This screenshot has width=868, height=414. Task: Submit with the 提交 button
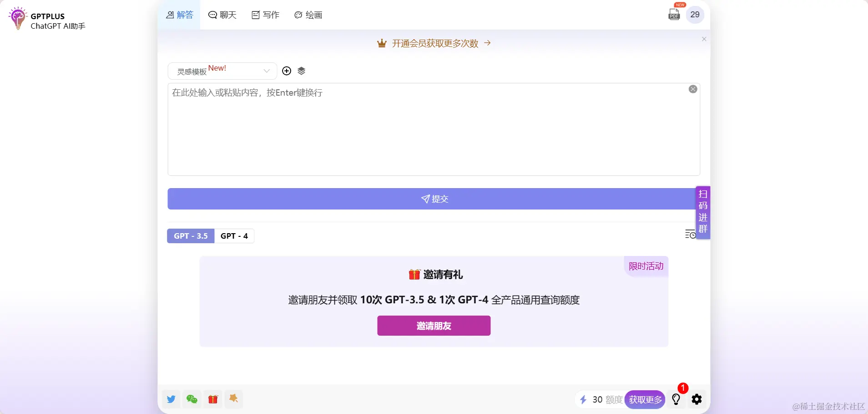[x=434, y=199]
